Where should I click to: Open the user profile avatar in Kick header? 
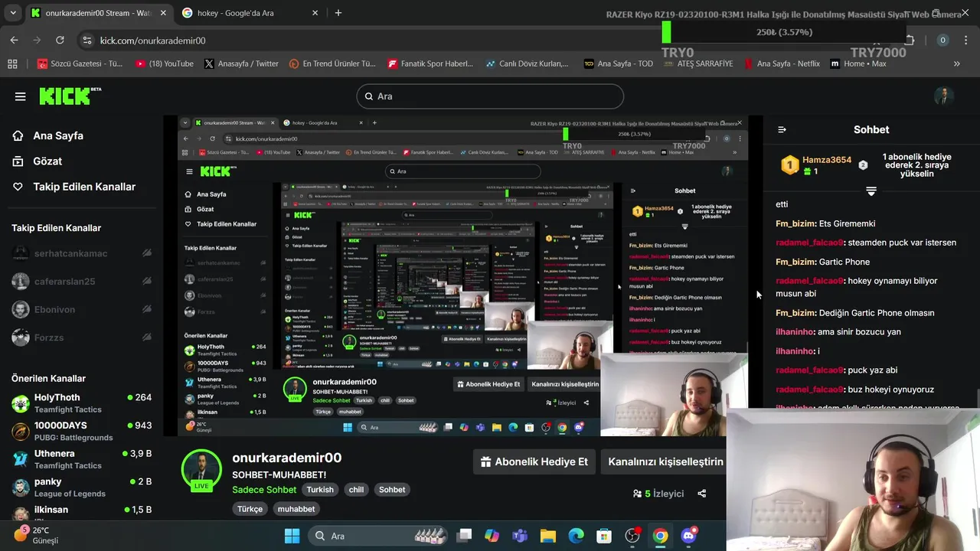point(944,96)
